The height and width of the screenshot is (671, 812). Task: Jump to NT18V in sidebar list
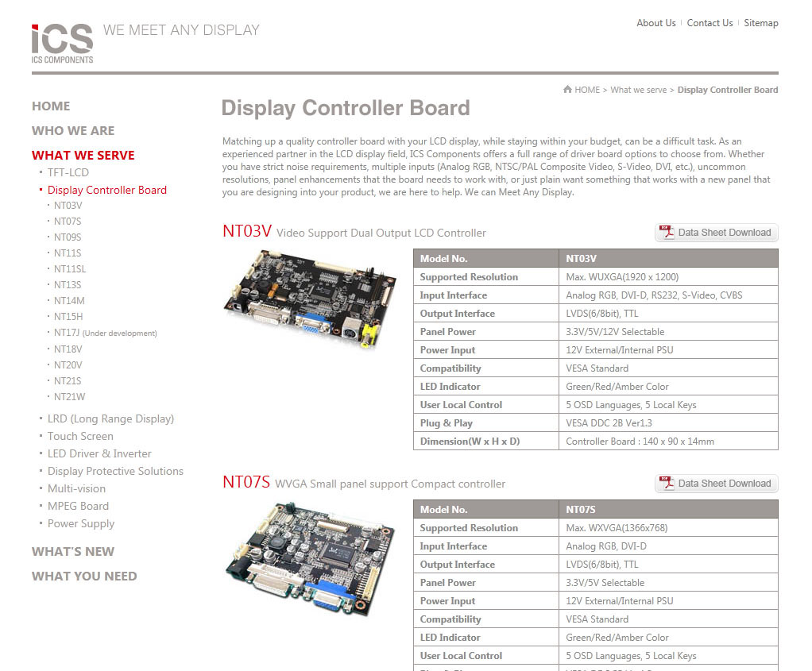(x=68, y=349)
